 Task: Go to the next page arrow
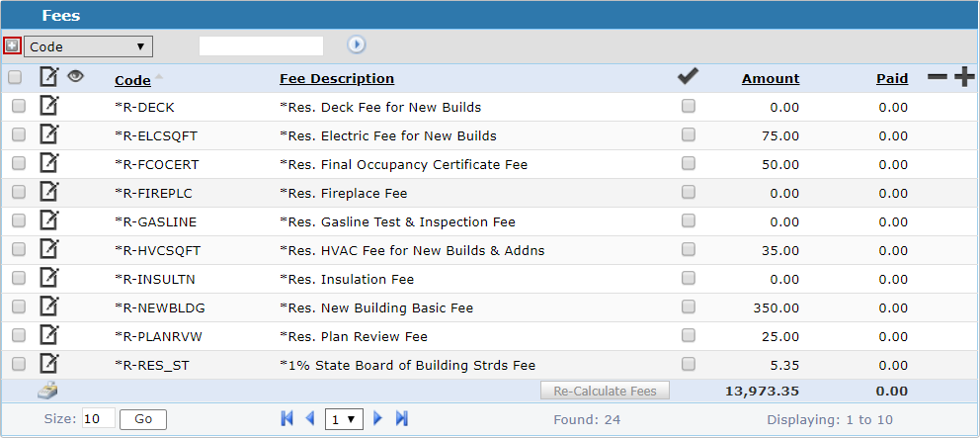tap(378, 419)
